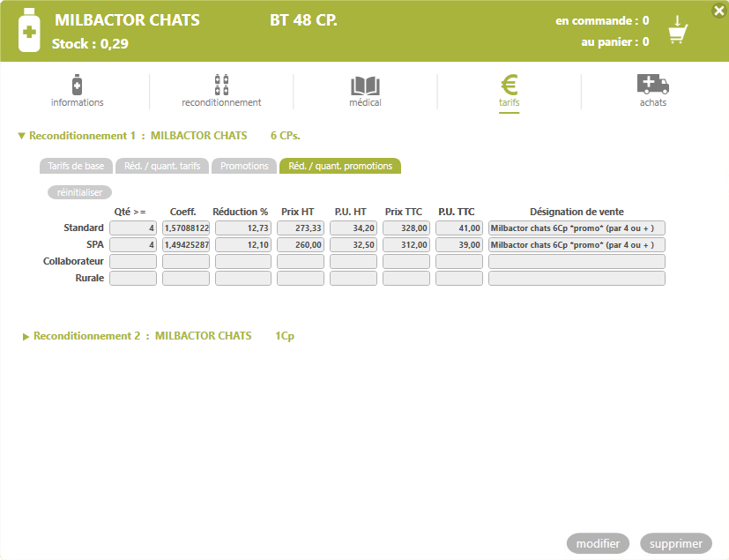
Task: Click the shopping cart add icon
Action: click(x=678, y=30)
